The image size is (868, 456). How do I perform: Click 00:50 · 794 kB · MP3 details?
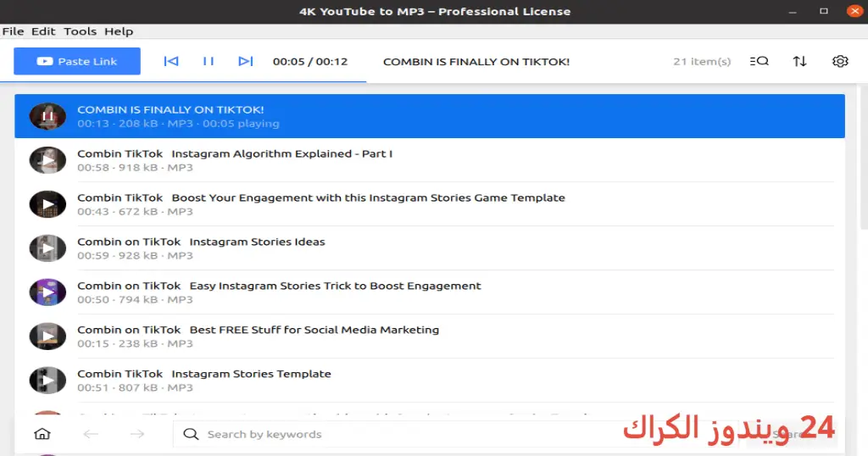coord(135,299)
